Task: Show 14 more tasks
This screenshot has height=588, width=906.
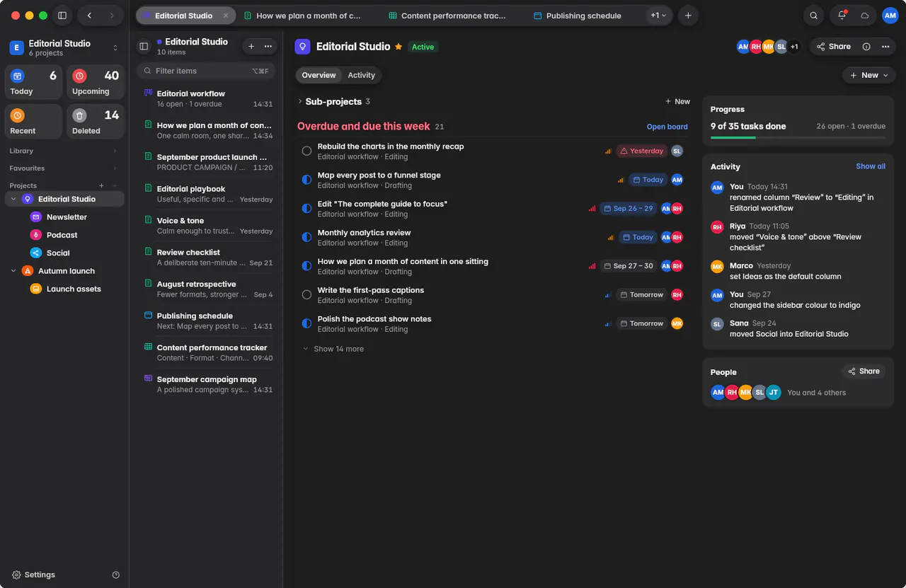Action: 333,349
